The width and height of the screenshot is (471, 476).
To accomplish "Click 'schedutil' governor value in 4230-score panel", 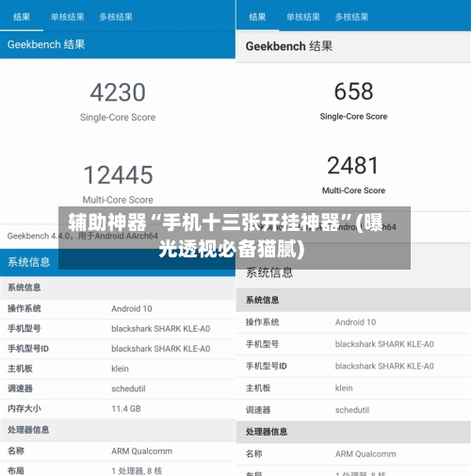I will 128,388.
